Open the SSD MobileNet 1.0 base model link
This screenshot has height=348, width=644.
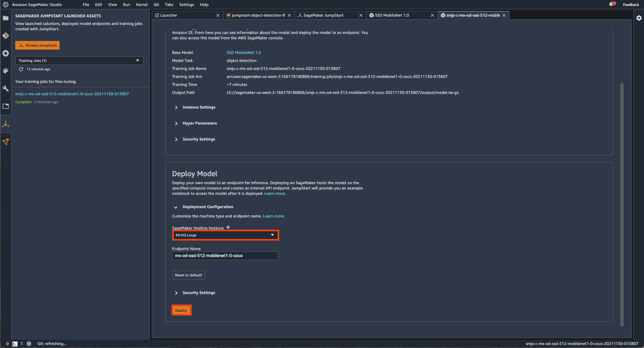[x=243, y=53]
